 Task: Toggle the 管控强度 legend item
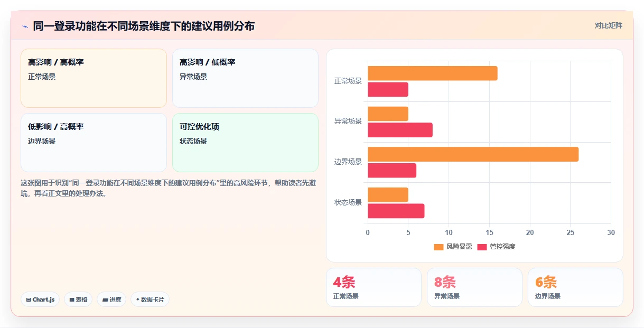(496, 247)
